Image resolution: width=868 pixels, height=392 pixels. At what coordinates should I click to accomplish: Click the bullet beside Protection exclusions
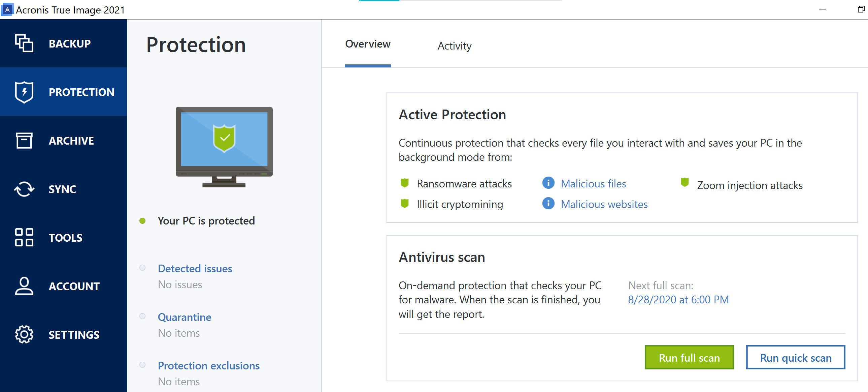coord(142,365)
